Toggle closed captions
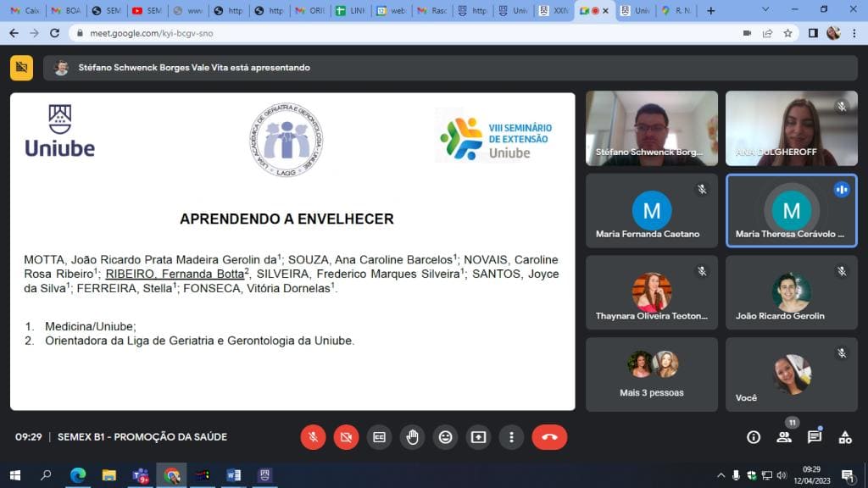Viewport: 868px width, 488px height. [x=379, y=437]
